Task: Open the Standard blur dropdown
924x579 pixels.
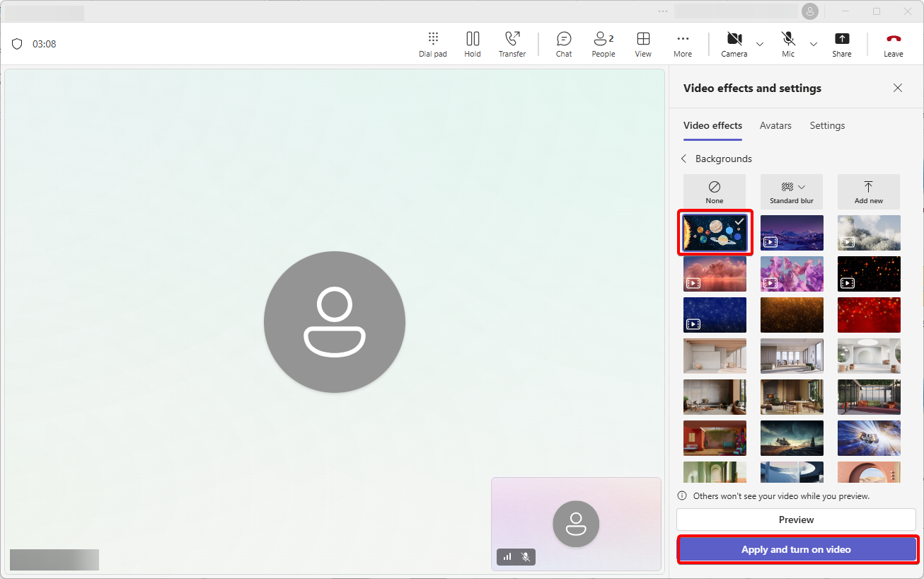Action: (792, 192)
